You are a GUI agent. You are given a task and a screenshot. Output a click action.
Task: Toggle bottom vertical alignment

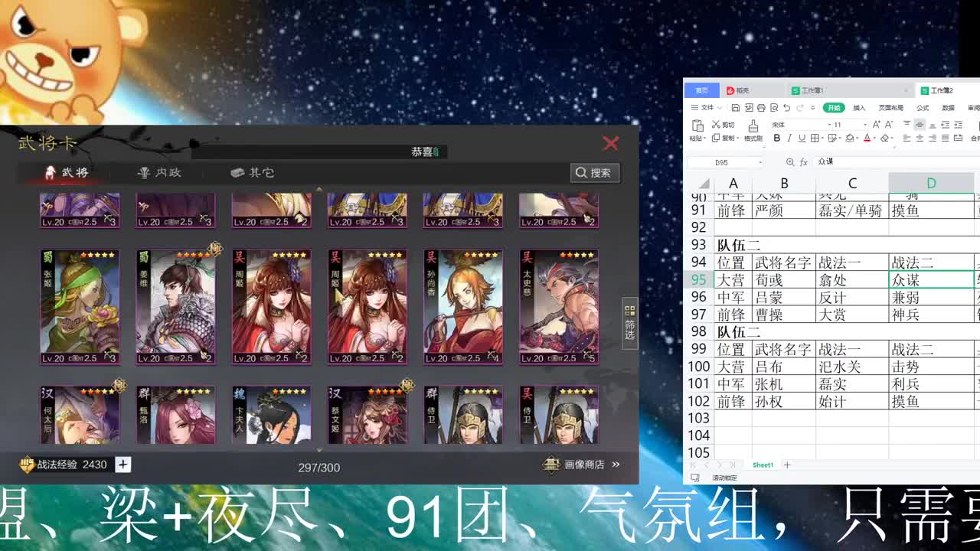pos(933,125)
